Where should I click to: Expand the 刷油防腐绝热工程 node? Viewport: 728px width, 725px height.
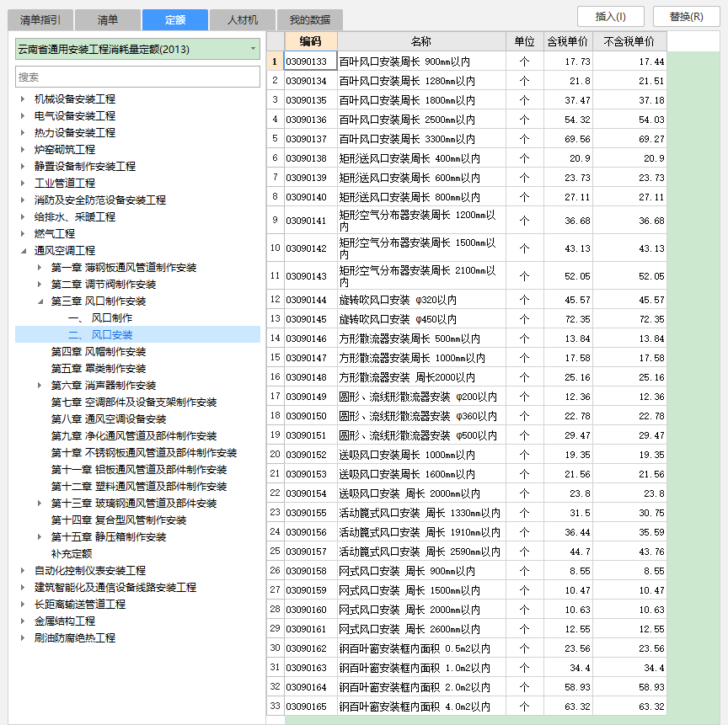point(23,638)
